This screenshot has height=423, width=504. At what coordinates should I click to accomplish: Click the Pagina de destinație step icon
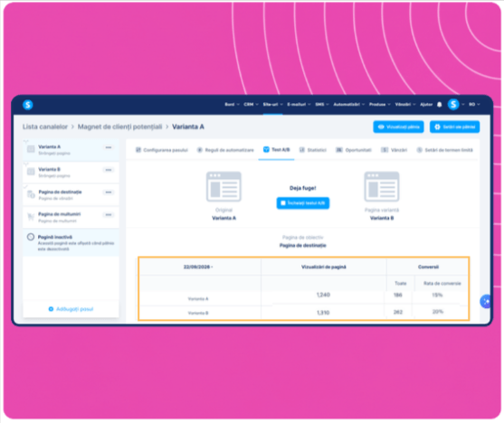point(31,194)
